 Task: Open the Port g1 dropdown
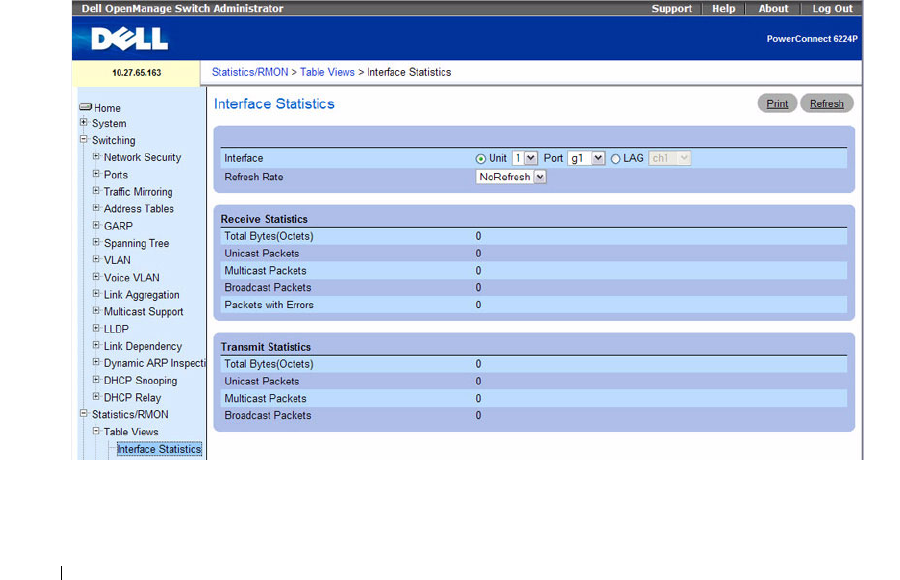click(586, 158)
